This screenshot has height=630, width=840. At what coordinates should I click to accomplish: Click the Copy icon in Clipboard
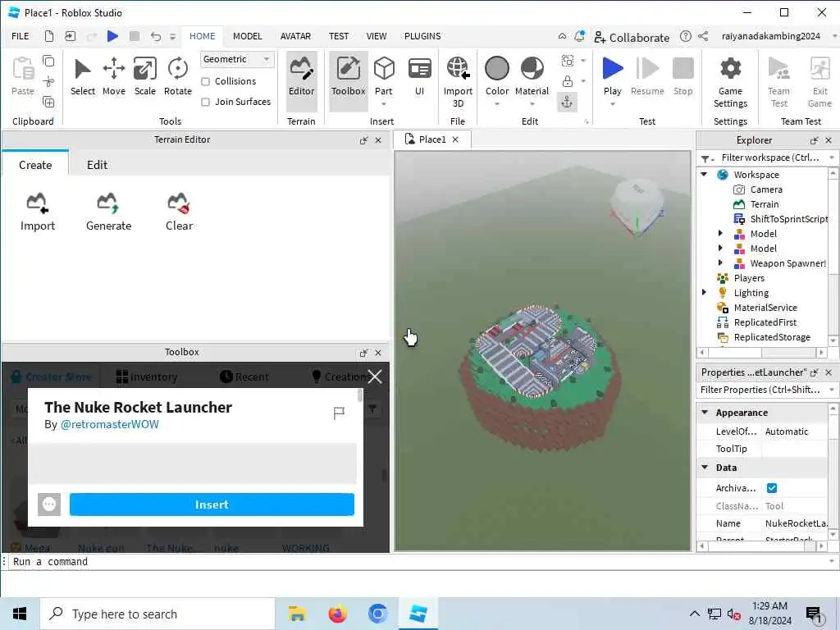click(x=48, y=61)
